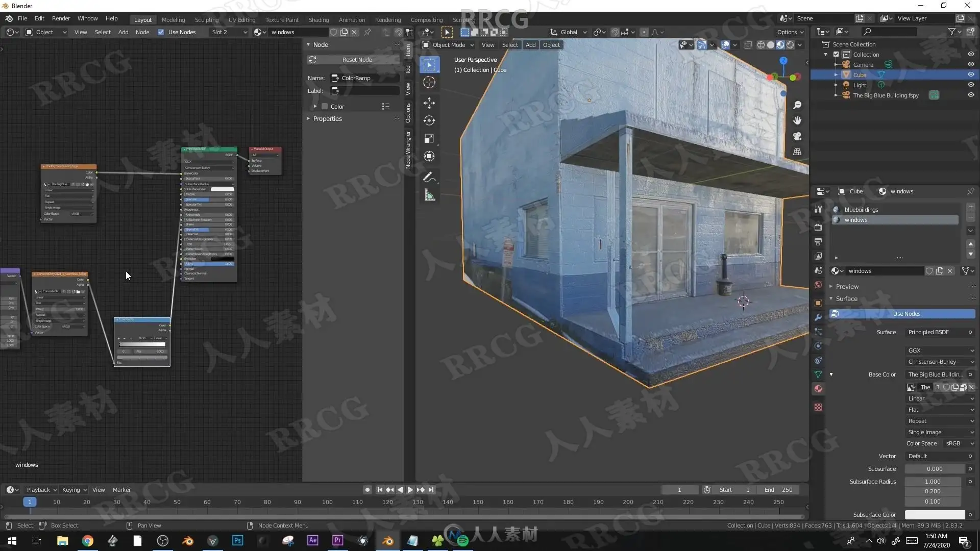
Task: Click the Subsurface Color white swatch
Action: [935, 515]
